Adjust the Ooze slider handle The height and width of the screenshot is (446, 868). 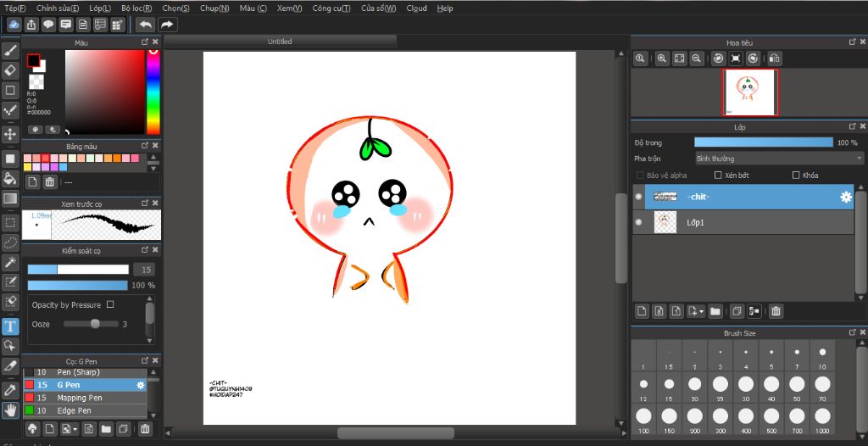[x=95, y=324]
